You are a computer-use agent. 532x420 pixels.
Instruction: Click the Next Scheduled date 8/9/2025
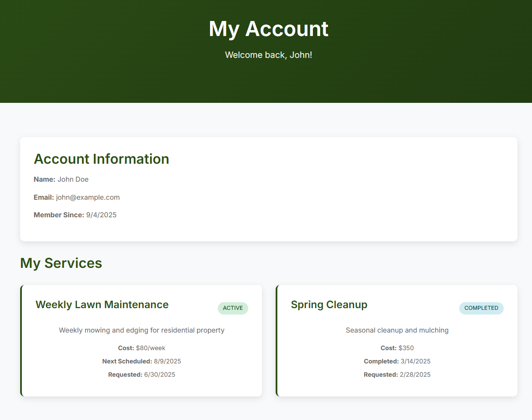tap(167, 362)
